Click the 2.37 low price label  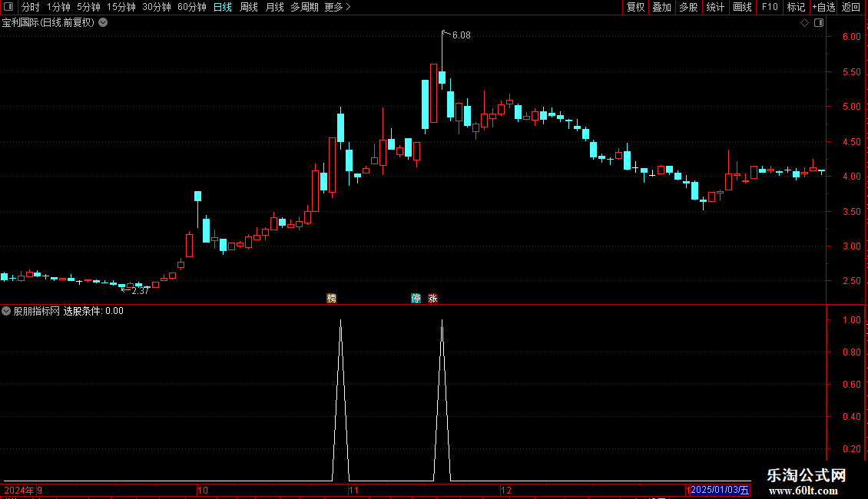140,291
